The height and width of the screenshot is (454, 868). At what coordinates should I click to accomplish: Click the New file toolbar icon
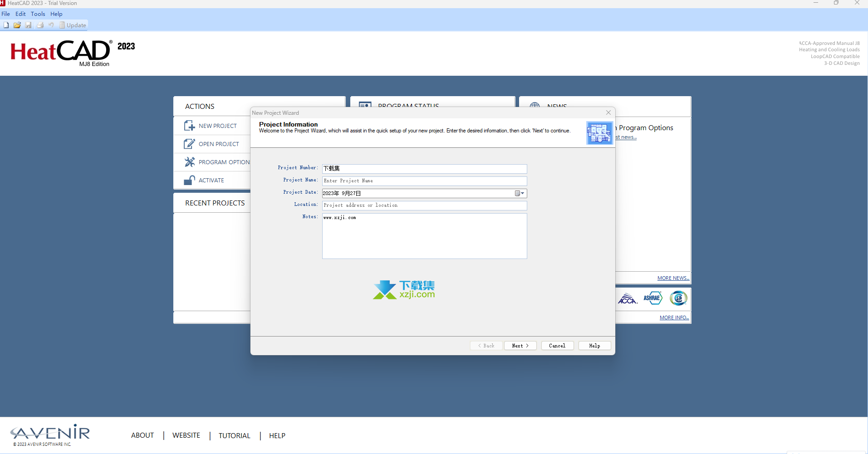[6, 25]
